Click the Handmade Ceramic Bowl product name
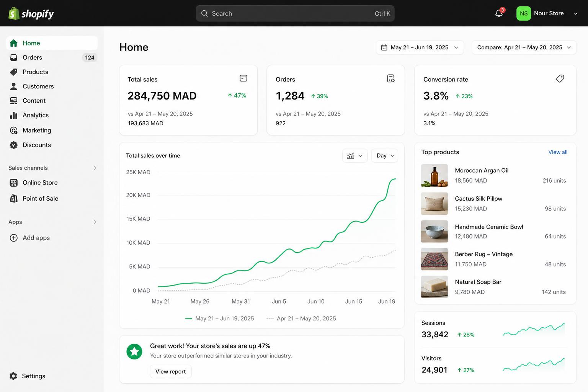588x392 pixels. [x=489, y=227]
